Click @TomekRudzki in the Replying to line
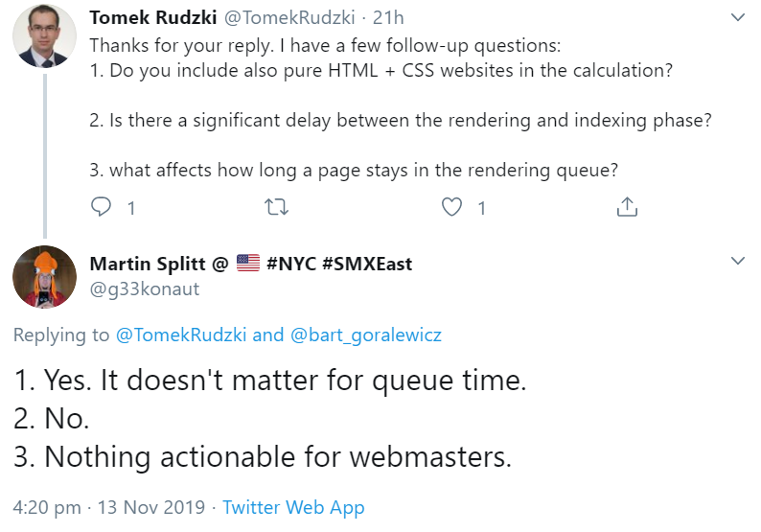 coord(181,335)
